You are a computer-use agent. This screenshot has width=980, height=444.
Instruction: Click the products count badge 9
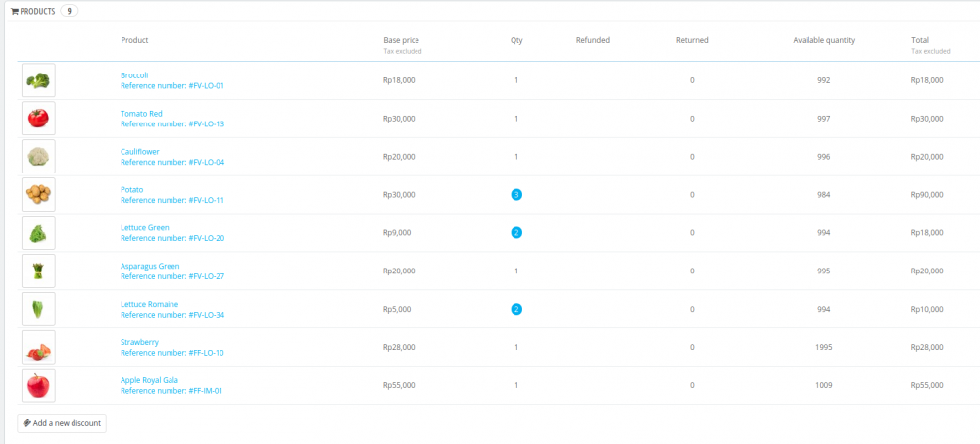point(70,11)
